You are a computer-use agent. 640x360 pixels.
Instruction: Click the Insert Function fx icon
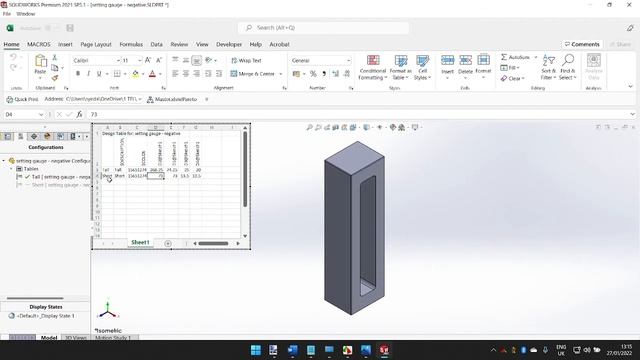click(79, 114)
